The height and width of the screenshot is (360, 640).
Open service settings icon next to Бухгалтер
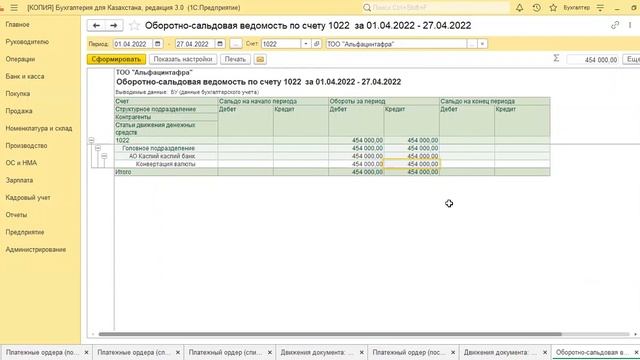coord(600,7)
